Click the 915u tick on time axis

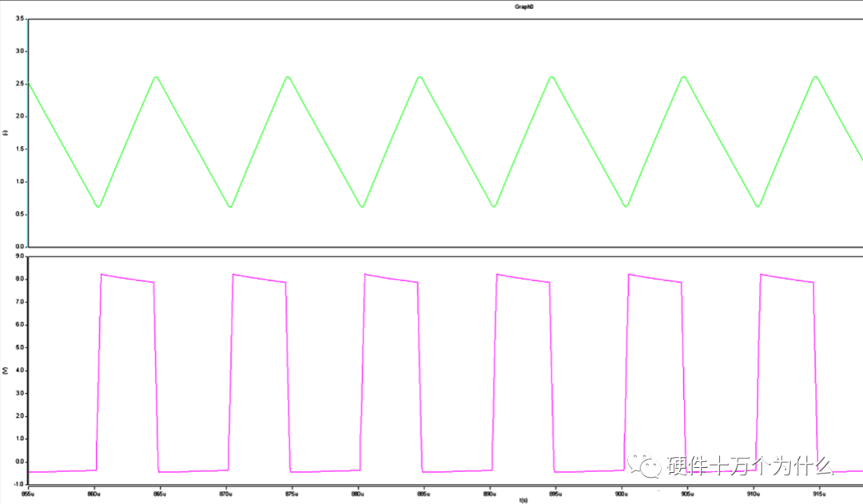pyautogui.click(x=819, y=494)
